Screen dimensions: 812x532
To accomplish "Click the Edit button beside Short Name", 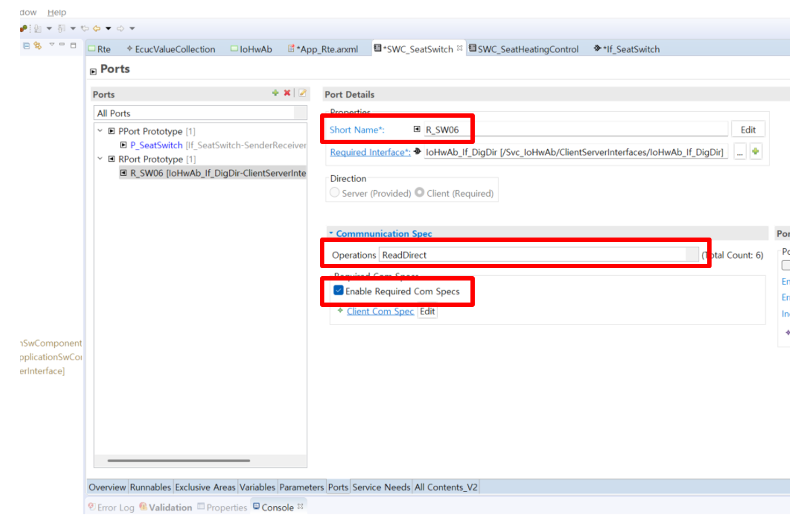I will click(x=748, y=130).
